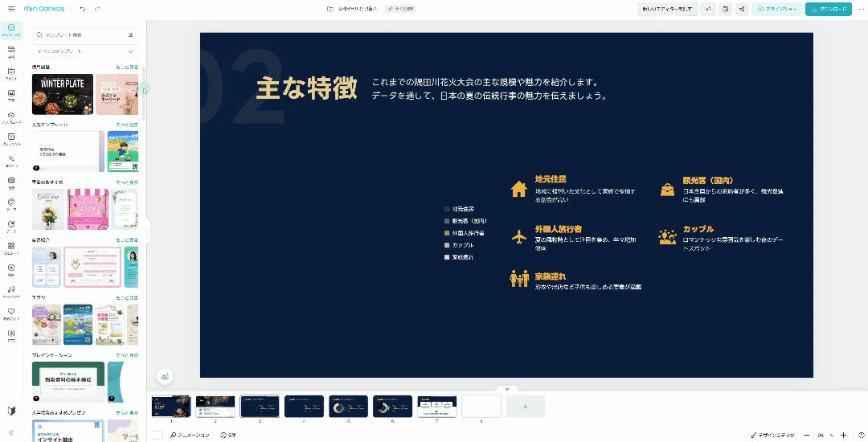Click the share icon in top bar
The image size is (868, 442).
click(x=742, y=9)
